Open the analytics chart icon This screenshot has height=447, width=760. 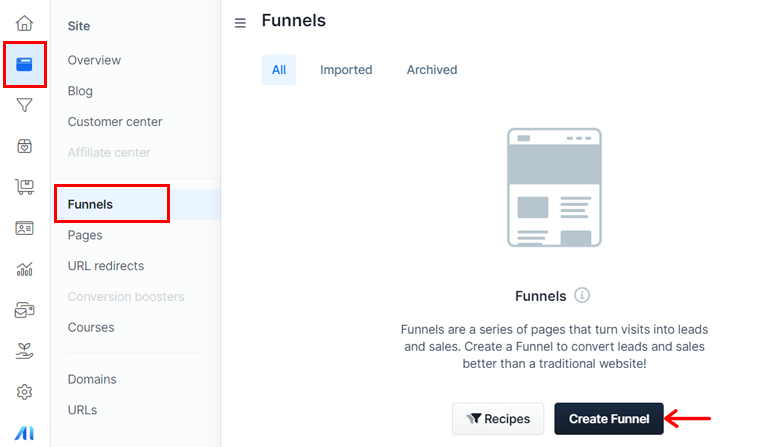24,269
